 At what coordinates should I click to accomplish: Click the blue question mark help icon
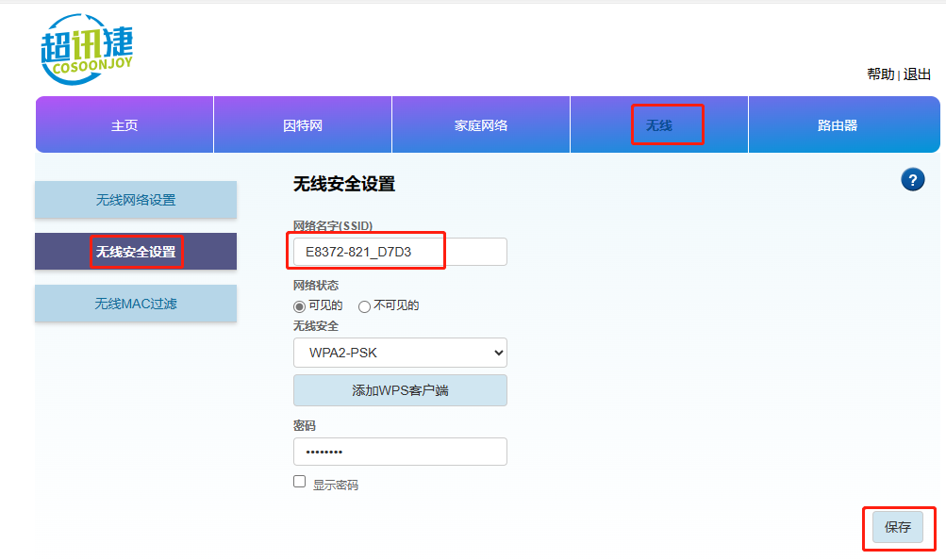pyautogui.click(x=912, y=180)
